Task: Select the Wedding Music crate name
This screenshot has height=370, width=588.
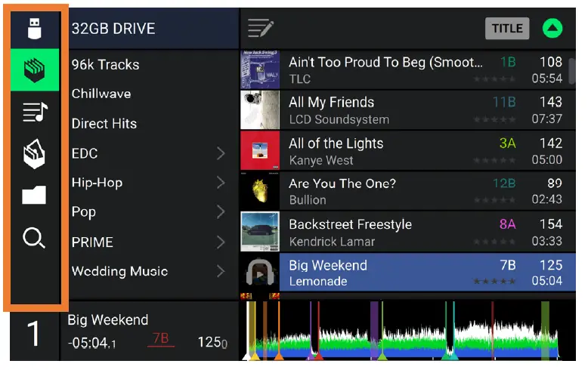Action: pos(119,271)
